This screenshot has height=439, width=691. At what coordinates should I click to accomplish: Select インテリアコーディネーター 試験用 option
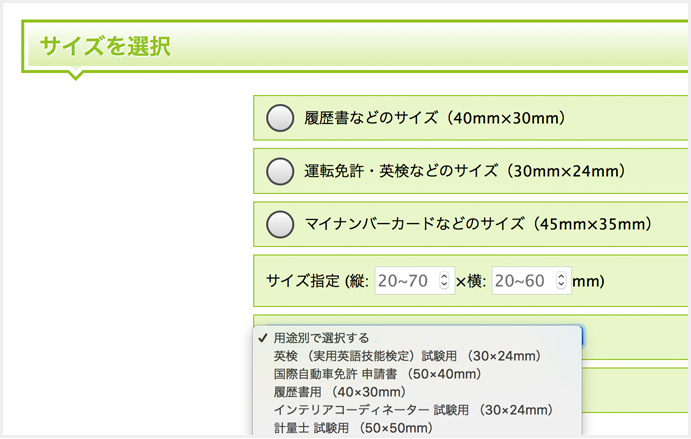coord(412,410)
